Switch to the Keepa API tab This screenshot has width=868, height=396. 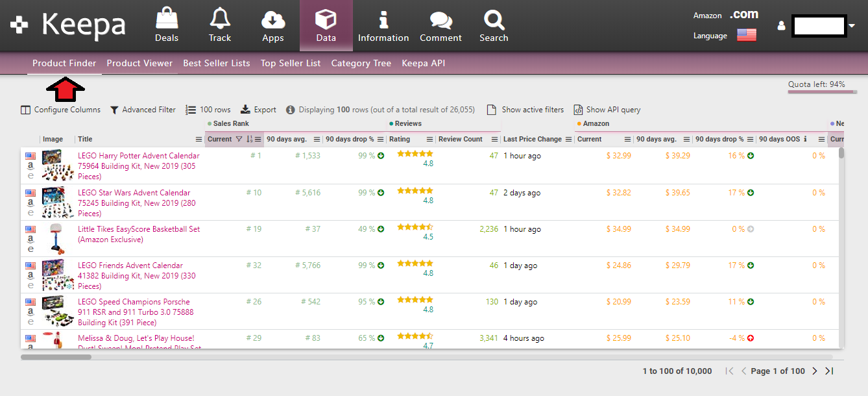coord(424,63)
